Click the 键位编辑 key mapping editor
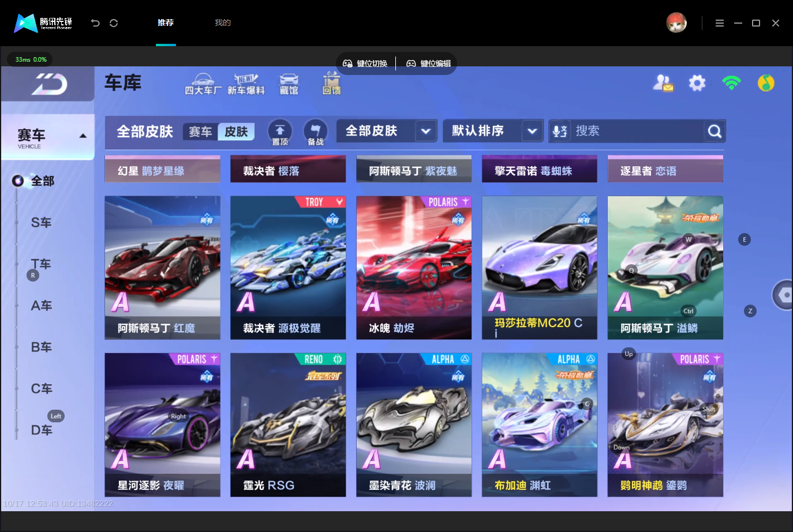 429,63
